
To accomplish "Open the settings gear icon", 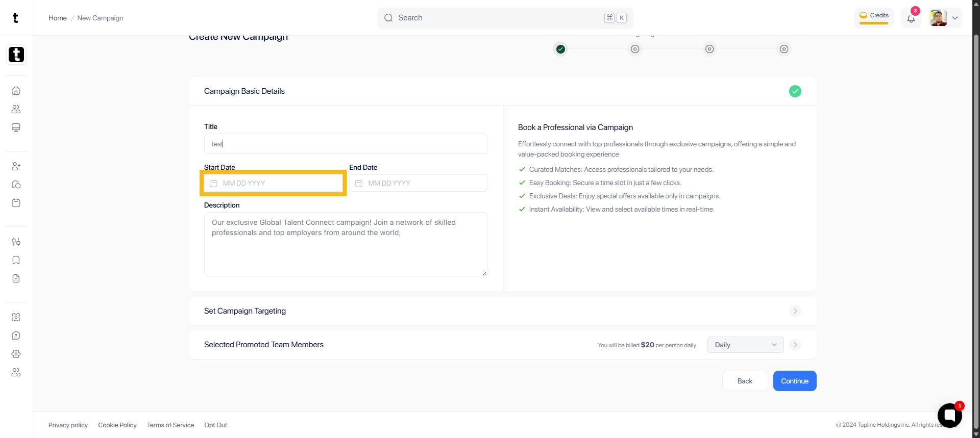I will tap(16, 354).
